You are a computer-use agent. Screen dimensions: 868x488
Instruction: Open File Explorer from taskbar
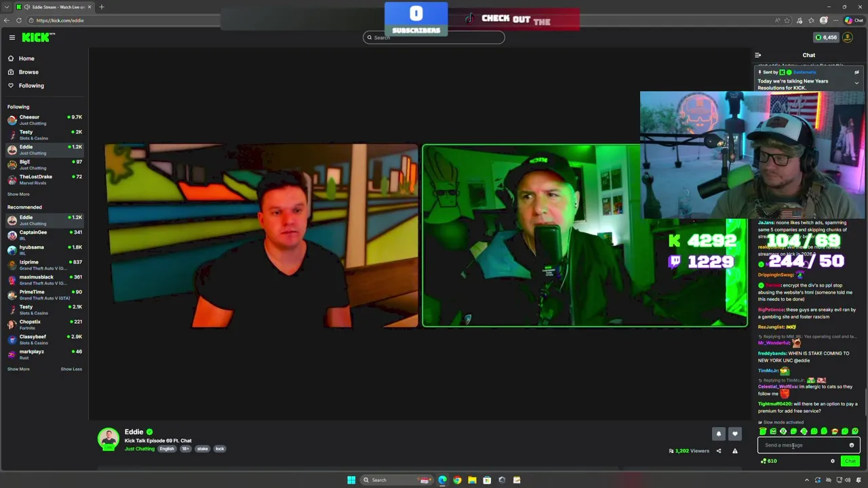(x=472, y=480)
